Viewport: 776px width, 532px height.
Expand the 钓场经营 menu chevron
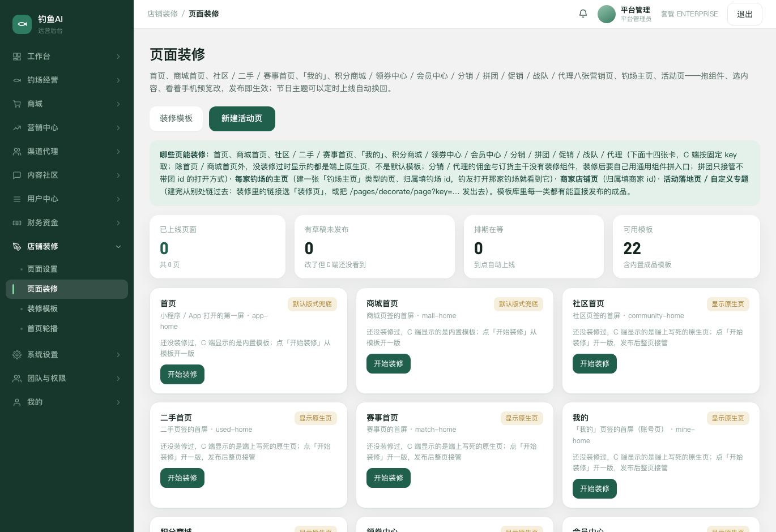[118, 80]
